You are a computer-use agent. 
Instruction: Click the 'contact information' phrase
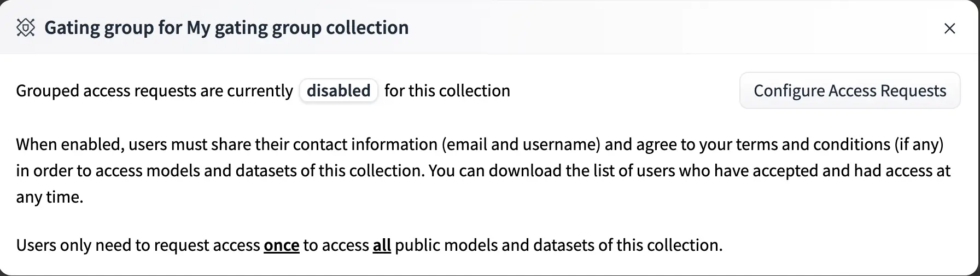coord(365,145)
